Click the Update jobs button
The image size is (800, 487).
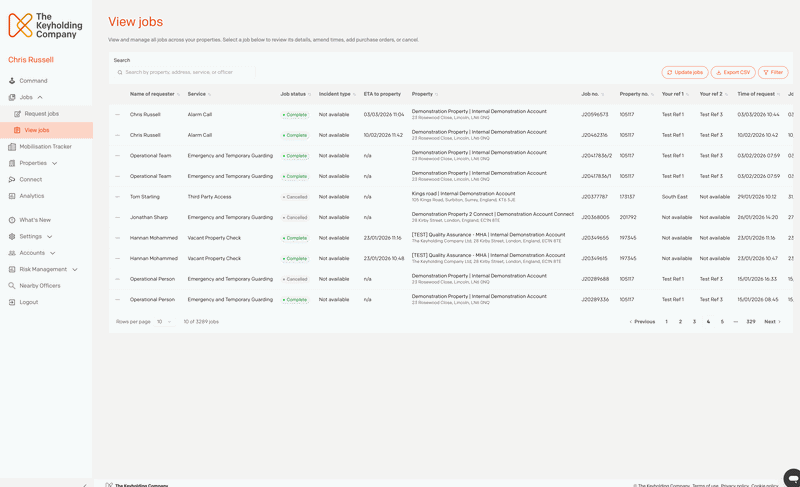685,72
